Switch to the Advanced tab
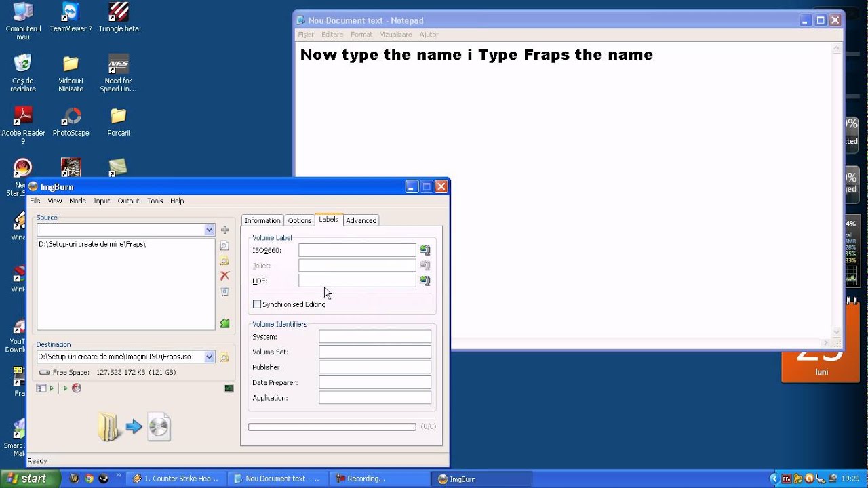Screen dimensions: 868x488 coord(361,220)
